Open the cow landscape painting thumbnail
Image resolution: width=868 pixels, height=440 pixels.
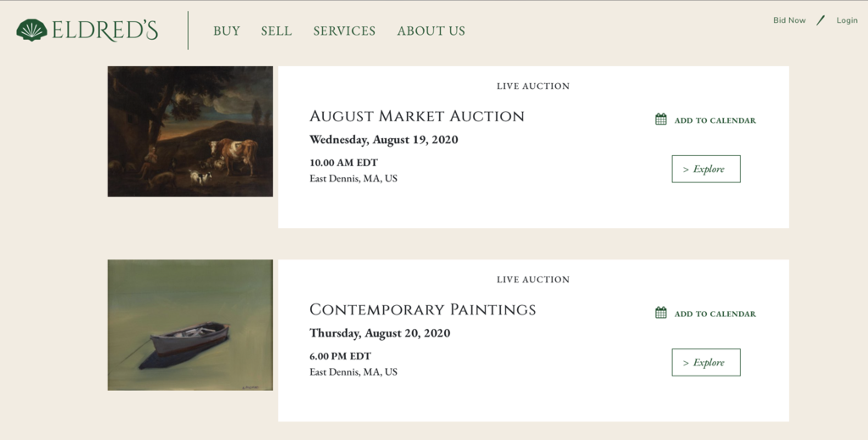190,131
